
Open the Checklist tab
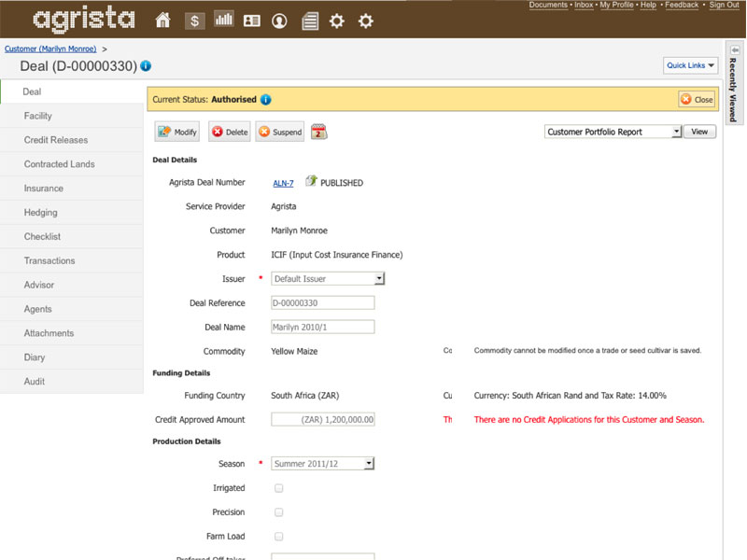click(72, 236)
